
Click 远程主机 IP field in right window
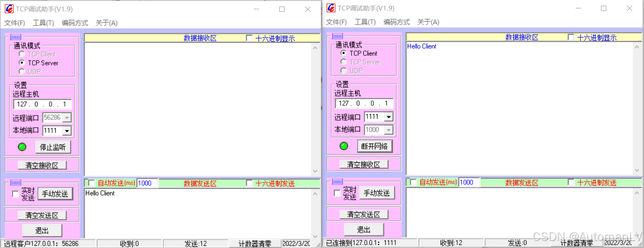pos(364,104)
